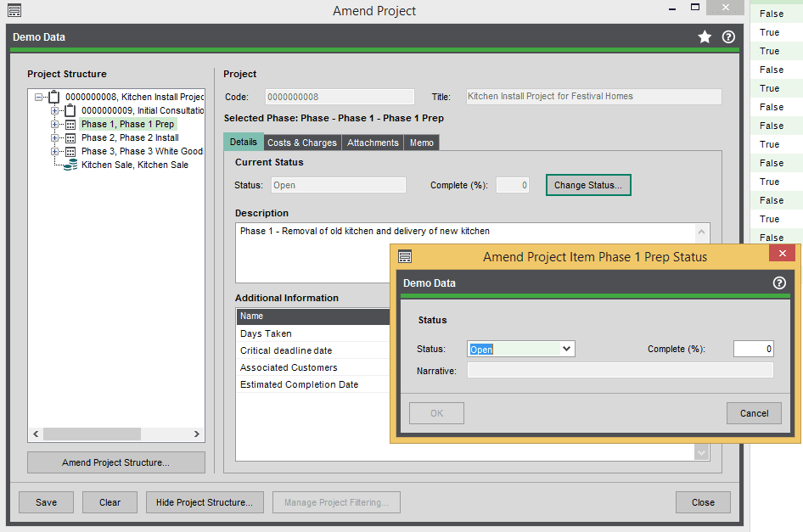Click the Change Status... button
The image size is (803, 532).
coord(588,185)
